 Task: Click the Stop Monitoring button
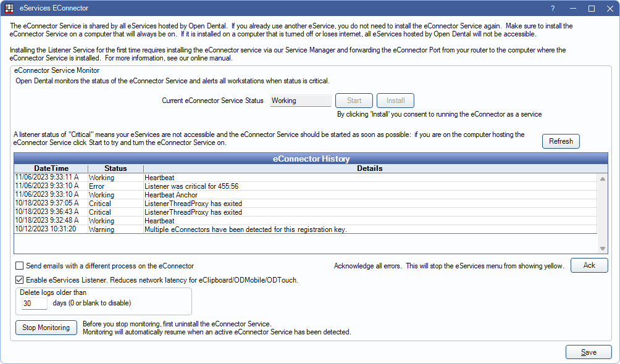point(46,328)
